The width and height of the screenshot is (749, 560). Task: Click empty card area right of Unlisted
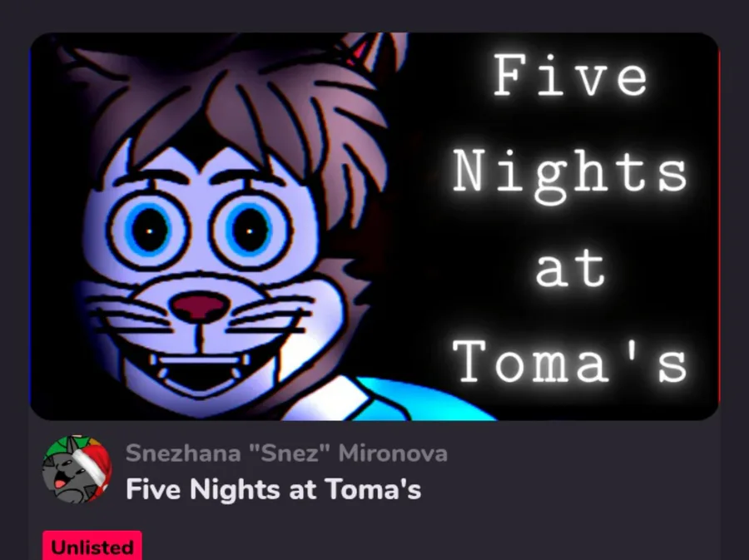(430, 545)
